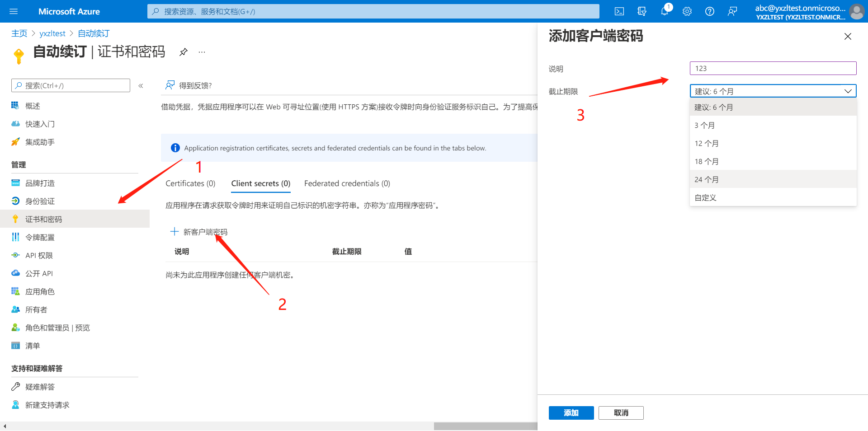Image resolution: width=868 pixels, height=431 pixels.
Task: Click the 取消 button
Action: pos(621,412)
